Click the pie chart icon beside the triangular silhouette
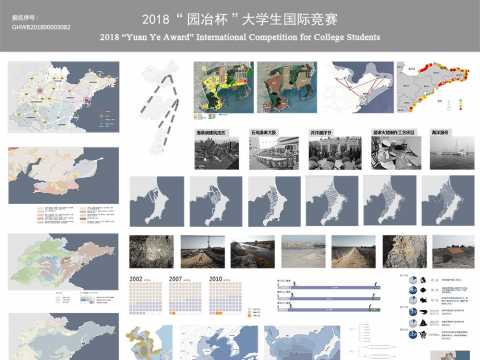The height and width of the screenshot is (360, 480). tap(413, 323)
